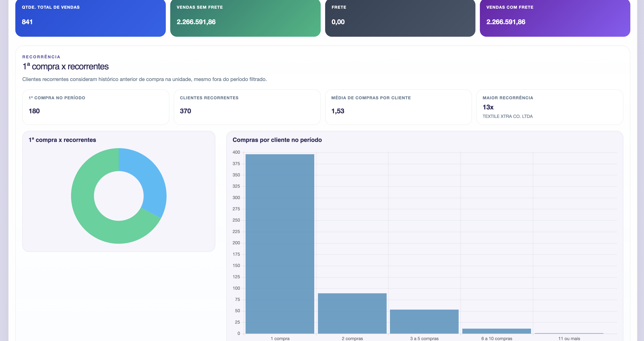The height and width of the screenshot is (341, 644).
Task: Click the Compras por cliente no período title
Action: [277, 140]
